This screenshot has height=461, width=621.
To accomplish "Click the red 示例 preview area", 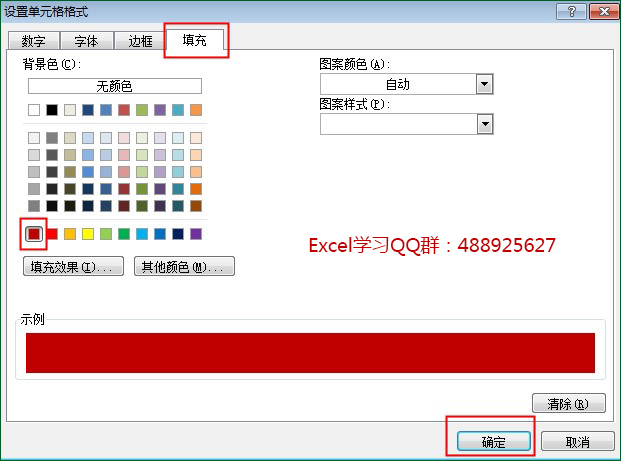I will coord(310,352).
